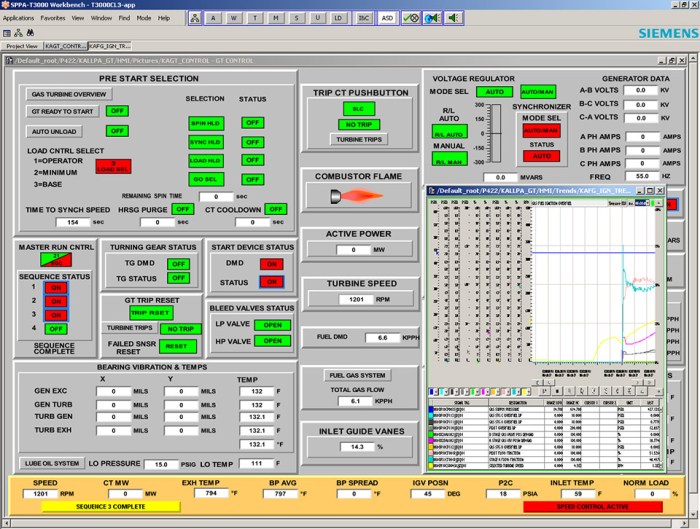Open Gas Turbine Overview screen
The height and width of the screenshot is (529, 700).
pyautogui.click(x=67, y=94)
